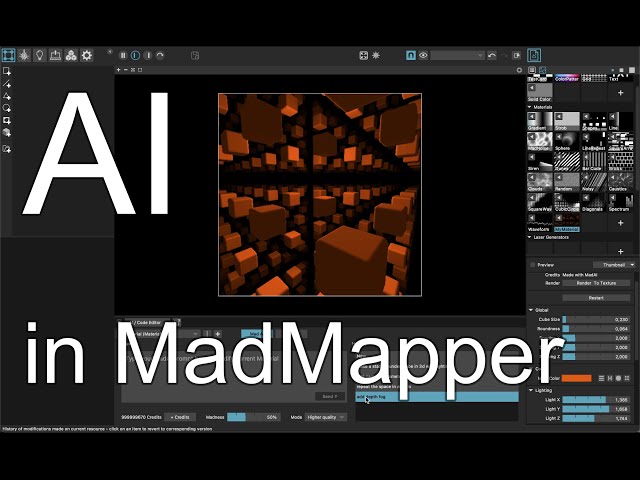Select the Gradient material thumbnail
This screenshot has width=640, height=480.
point(540,121)
